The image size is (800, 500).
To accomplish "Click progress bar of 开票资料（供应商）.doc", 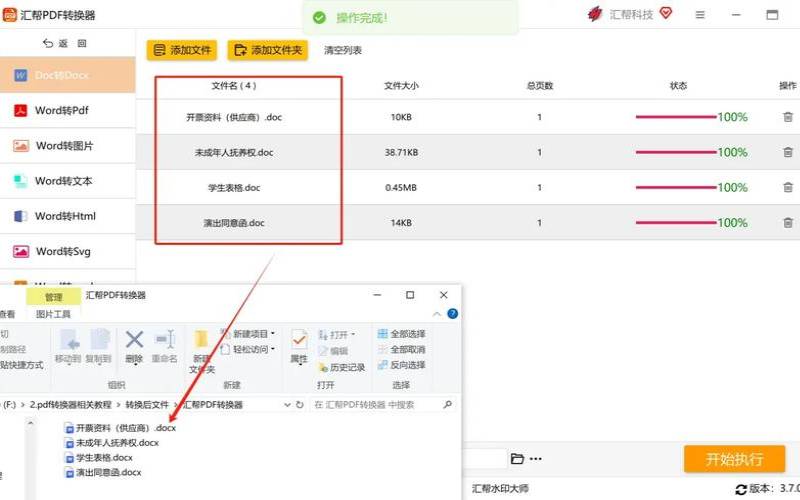I will (676, 117).
